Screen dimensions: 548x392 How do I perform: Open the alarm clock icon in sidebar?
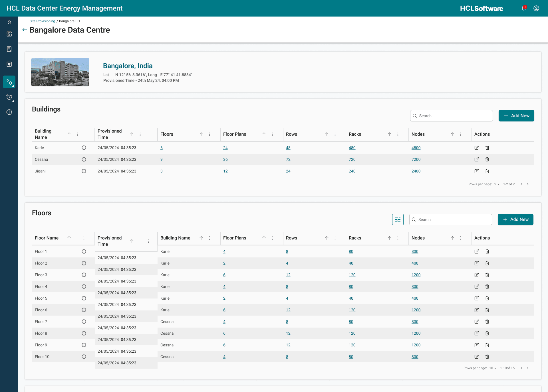9,97
